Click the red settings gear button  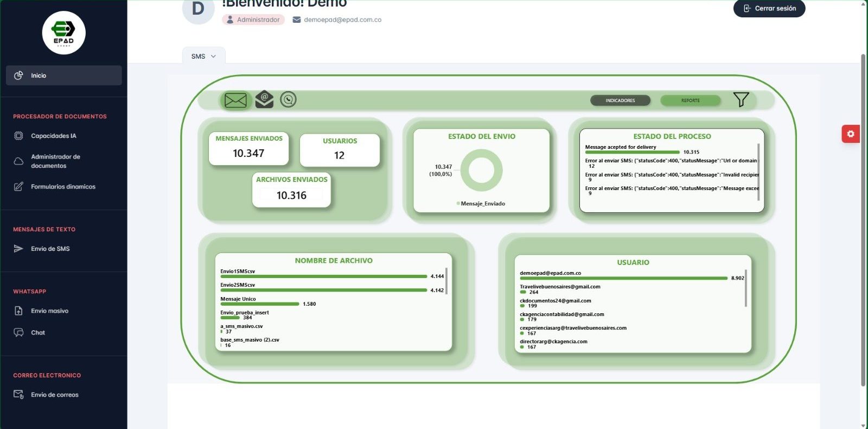[x=850, y=134]
